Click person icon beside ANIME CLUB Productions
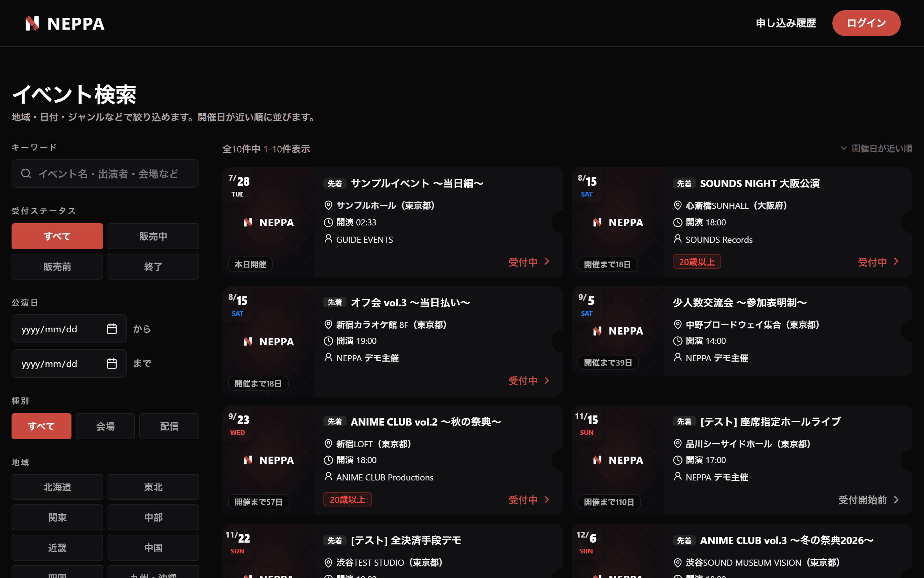Screen dimensions: 924x578 328,477
